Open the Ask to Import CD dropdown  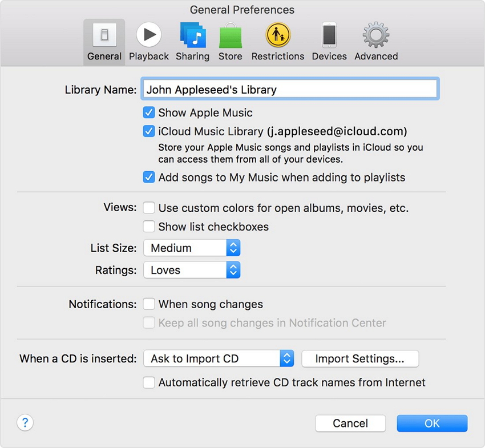point(219,359)
